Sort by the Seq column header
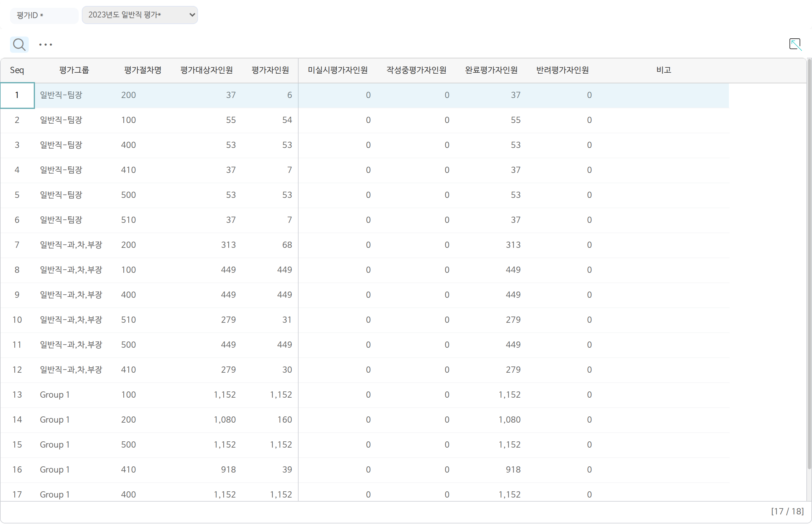Image resolution: width=812 pixels, height=530 pixels. tap(17, 70)
